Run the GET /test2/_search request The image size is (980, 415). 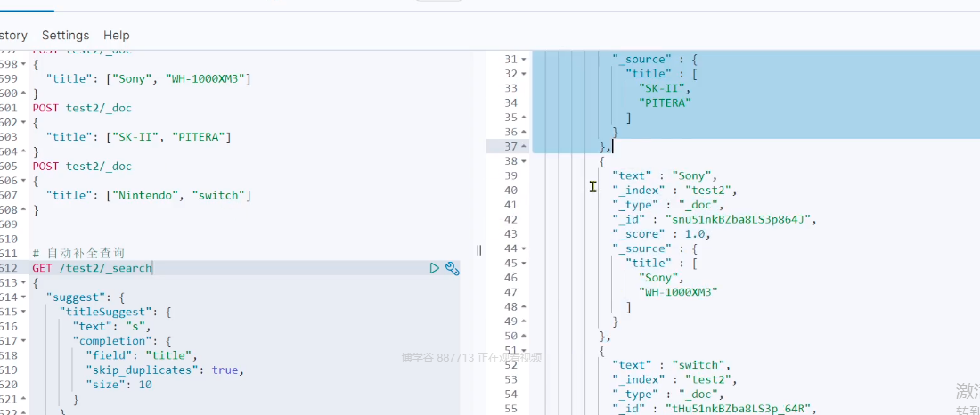(435, 268)
